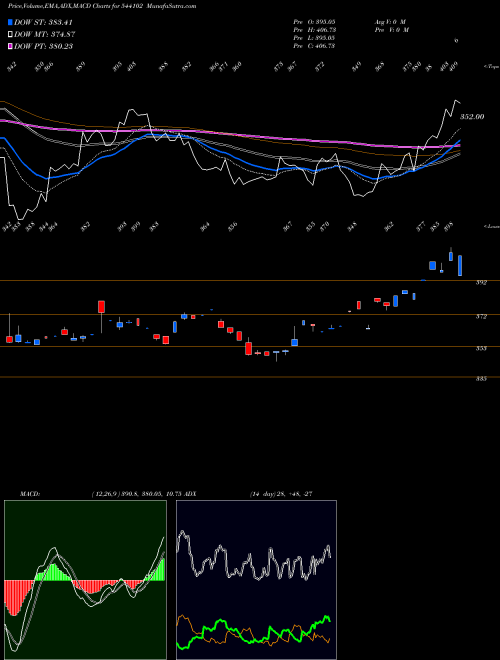Click inside the MACD histogram chart
The height and width of the screenshot is (660, 500).
pyautogui.click(x=85, y=580)
